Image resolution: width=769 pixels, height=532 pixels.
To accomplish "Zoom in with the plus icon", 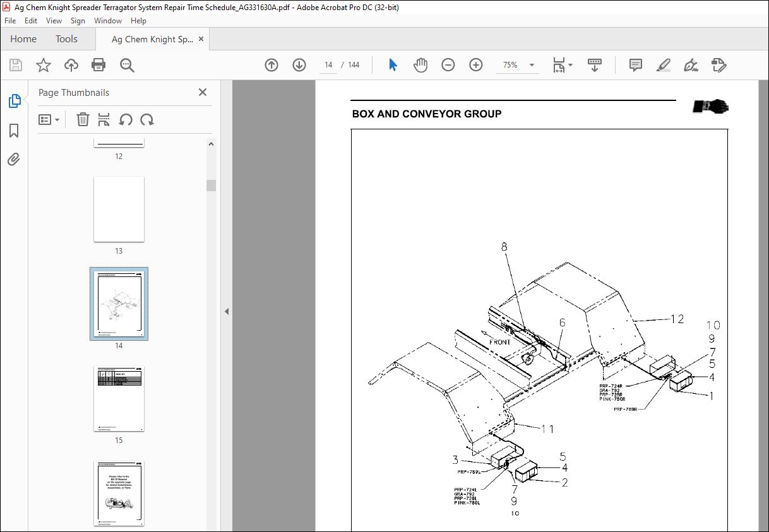I will [x=476, y=65].
